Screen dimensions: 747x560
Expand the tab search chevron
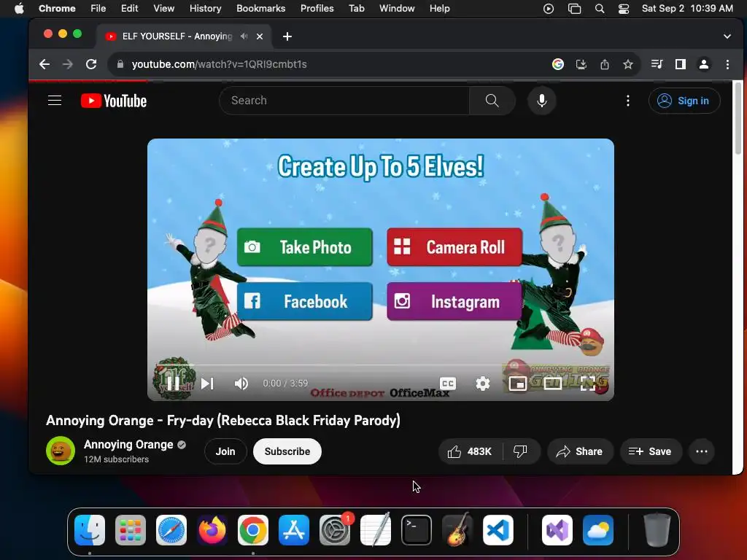tap(727, 36)
